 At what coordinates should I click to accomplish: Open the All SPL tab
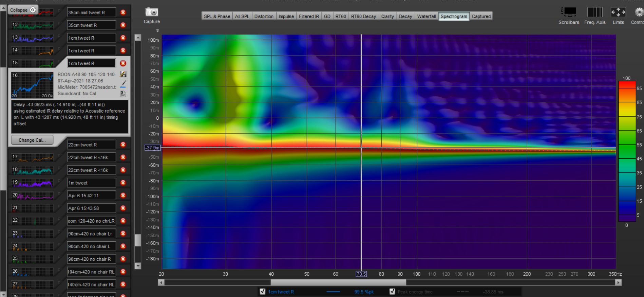pyautogui.click(x=242, y=16)
